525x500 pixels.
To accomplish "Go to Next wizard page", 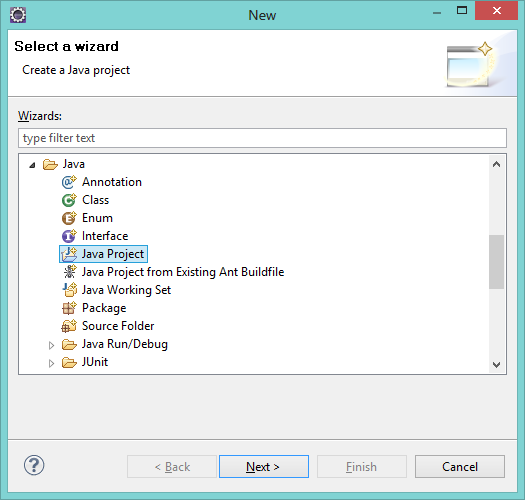I will [264, 467].
